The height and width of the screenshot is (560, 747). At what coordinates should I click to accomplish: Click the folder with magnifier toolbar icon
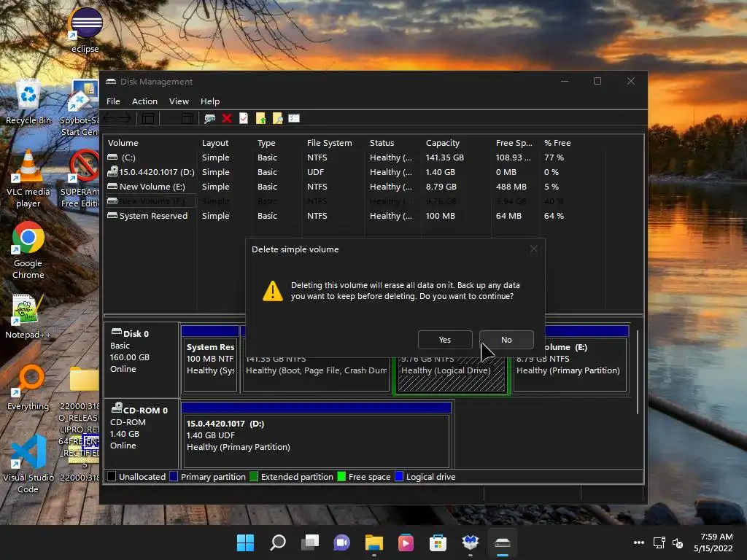pyautogui.click(x=277, y=118)
